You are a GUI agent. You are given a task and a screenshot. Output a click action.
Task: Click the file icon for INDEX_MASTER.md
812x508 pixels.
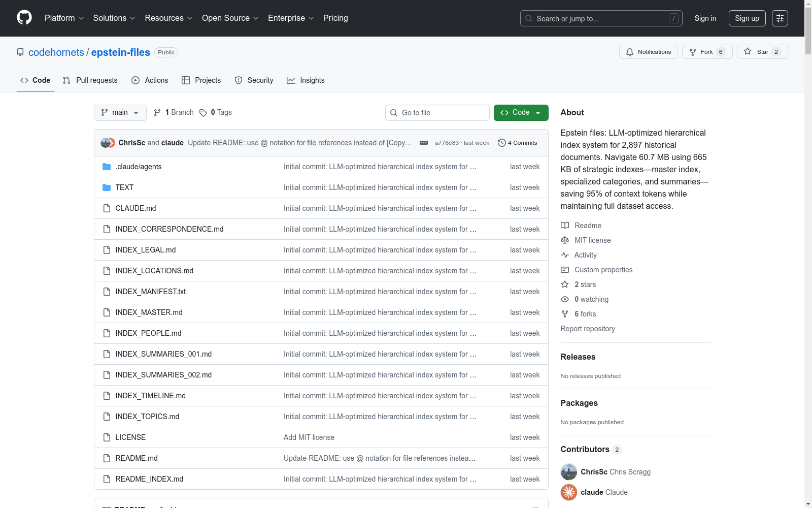coord(107,312)
